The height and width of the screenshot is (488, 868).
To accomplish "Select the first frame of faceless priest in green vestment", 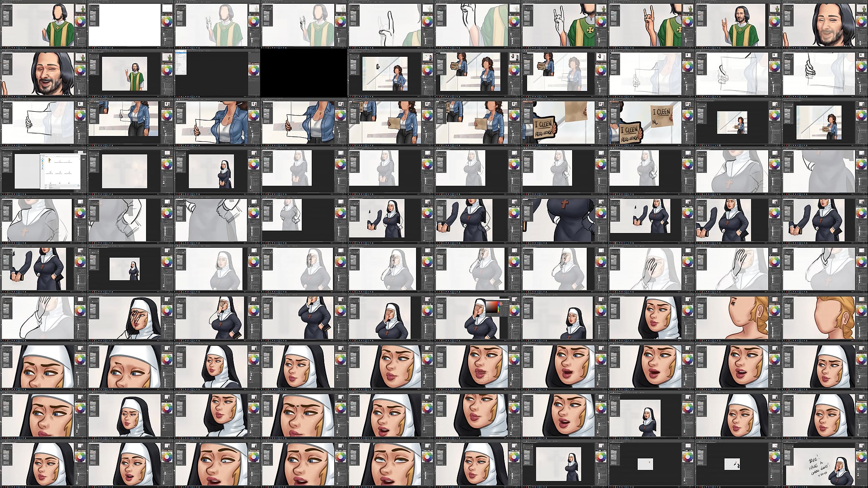I will pos(43,24).
